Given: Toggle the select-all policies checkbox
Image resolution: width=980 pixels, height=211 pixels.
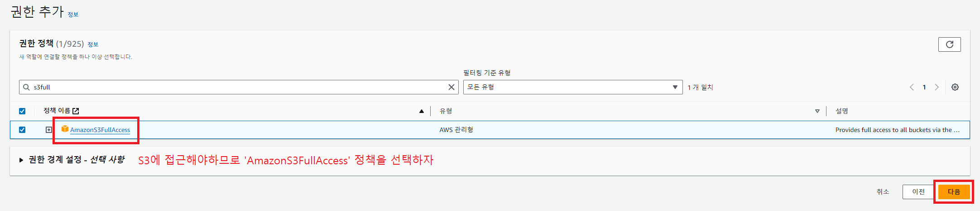Looking at the screenshot, I should [22, 111].
